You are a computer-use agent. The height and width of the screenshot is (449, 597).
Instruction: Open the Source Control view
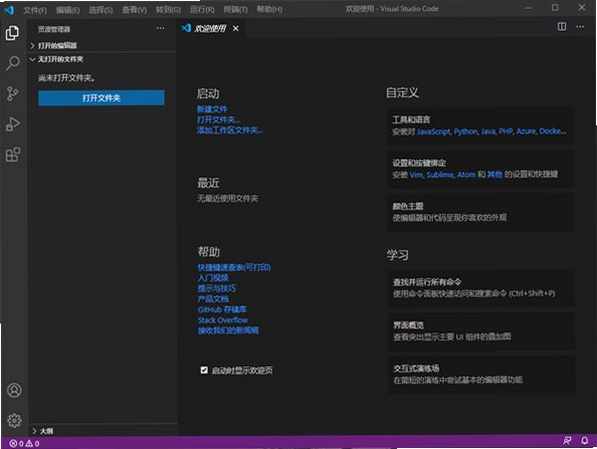(13, 94)
